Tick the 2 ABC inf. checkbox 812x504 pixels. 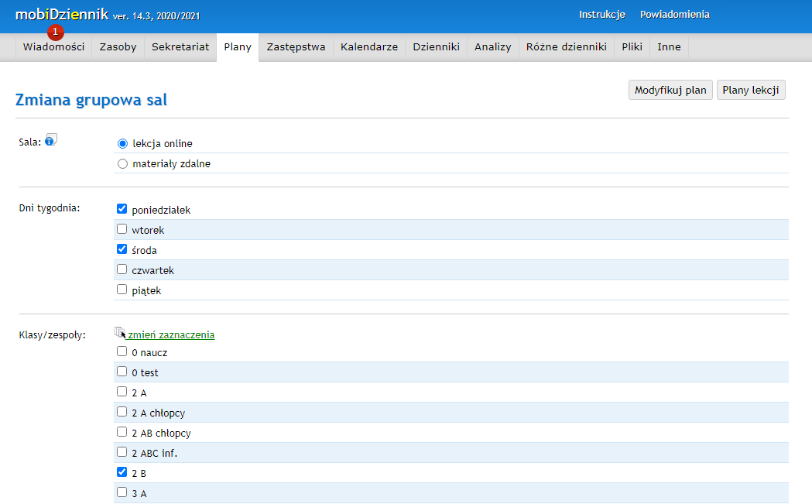[122, 452]
